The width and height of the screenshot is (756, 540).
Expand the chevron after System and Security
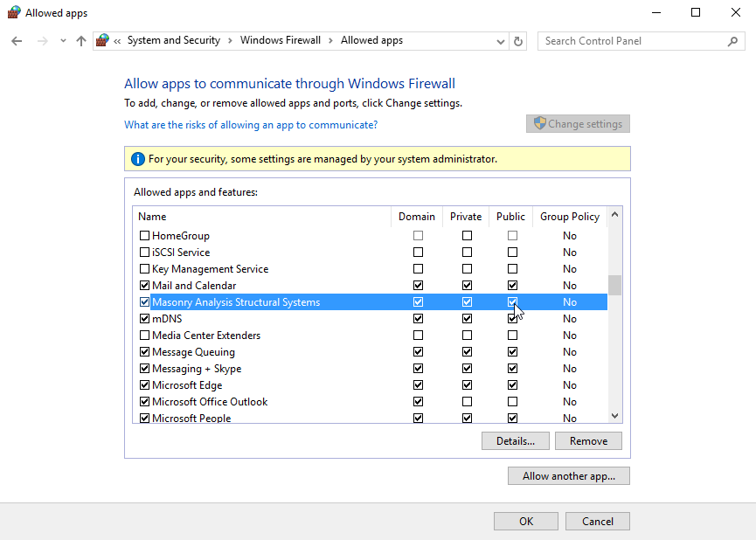point(230,41)
